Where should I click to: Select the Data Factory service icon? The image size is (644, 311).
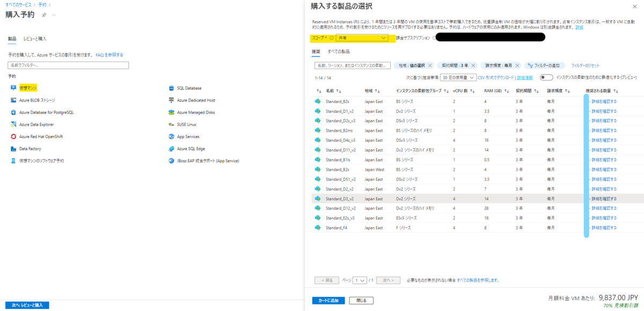pos(14,149)
